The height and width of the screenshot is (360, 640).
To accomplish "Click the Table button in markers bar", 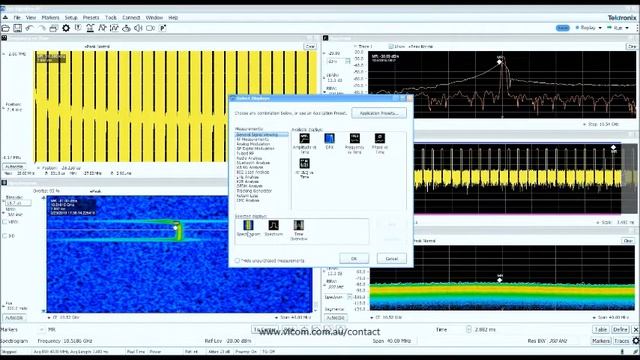I will 600,329.
